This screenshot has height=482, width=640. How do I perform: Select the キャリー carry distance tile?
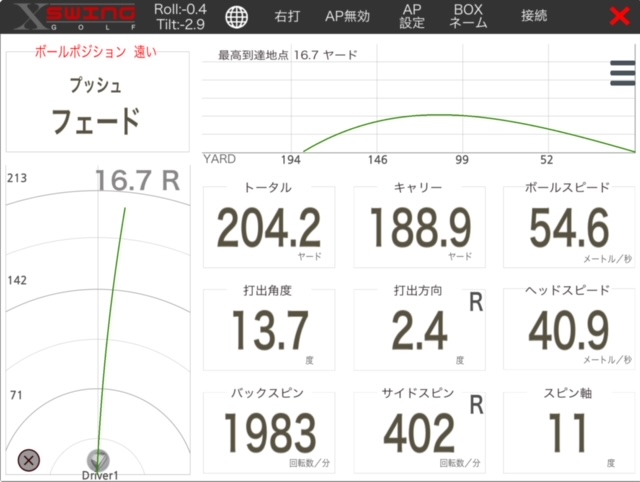(x=419, y=226)
